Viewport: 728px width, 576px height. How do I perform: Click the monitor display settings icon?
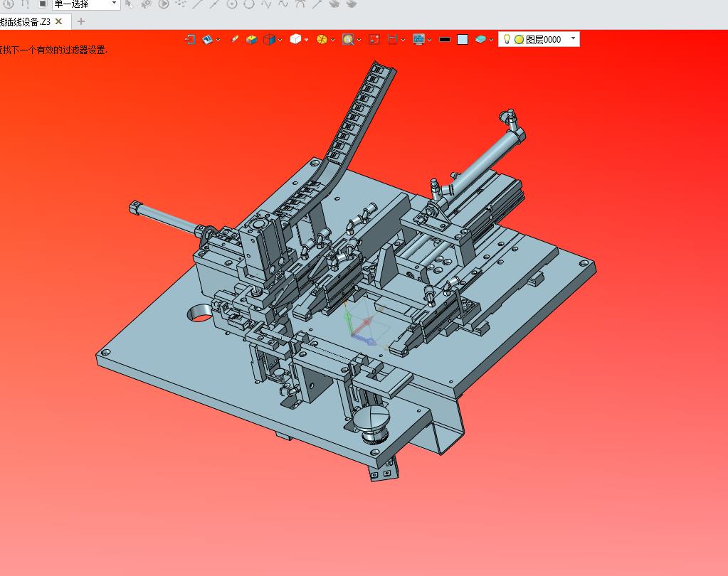(418, 39)
